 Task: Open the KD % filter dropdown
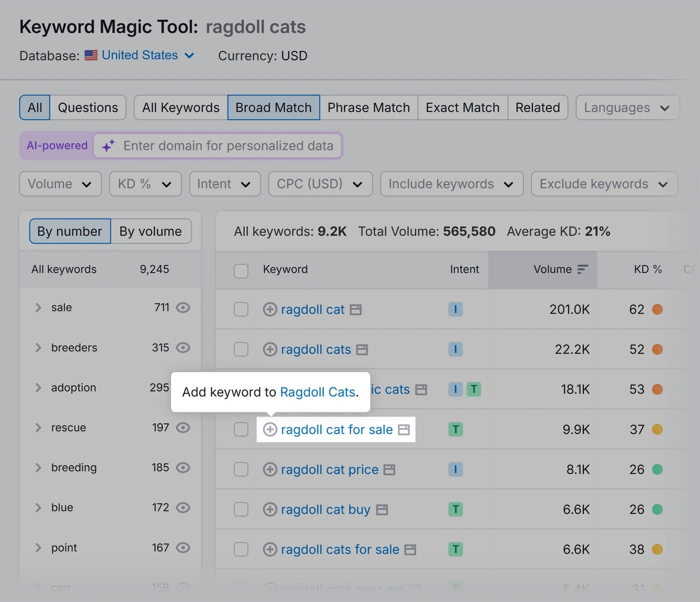pos(146,184)
